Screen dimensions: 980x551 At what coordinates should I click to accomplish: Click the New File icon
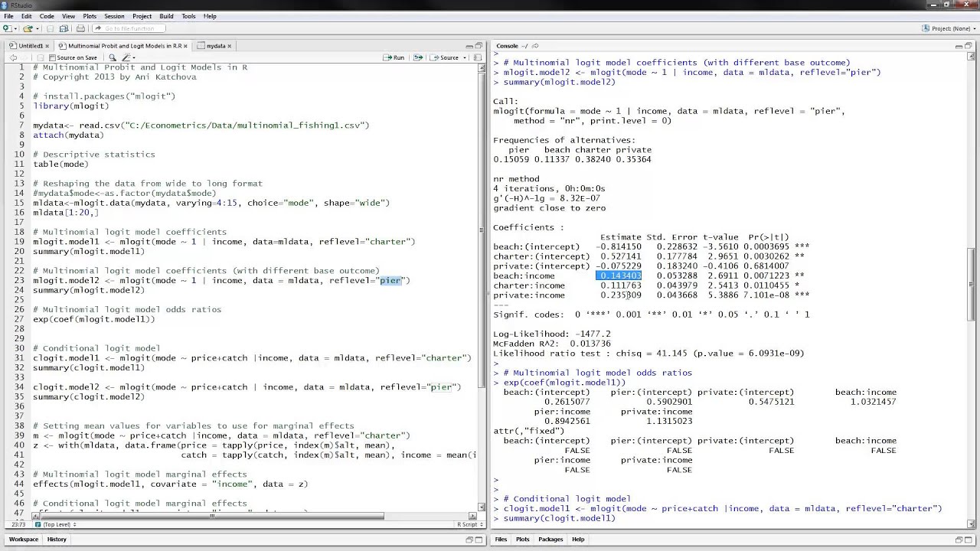click(x=7, y=28)
